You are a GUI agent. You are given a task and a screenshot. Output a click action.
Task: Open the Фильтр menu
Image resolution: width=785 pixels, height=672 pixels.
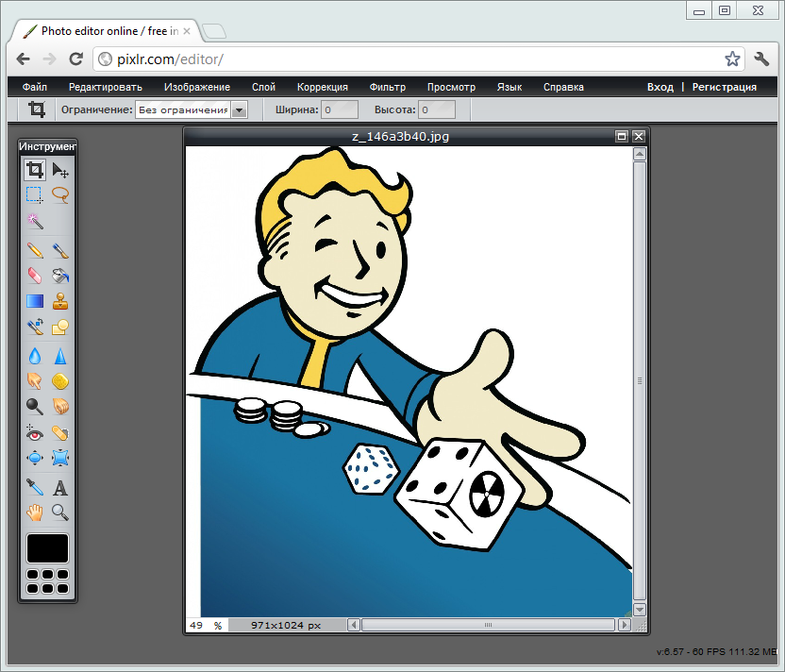click(388, 87)
